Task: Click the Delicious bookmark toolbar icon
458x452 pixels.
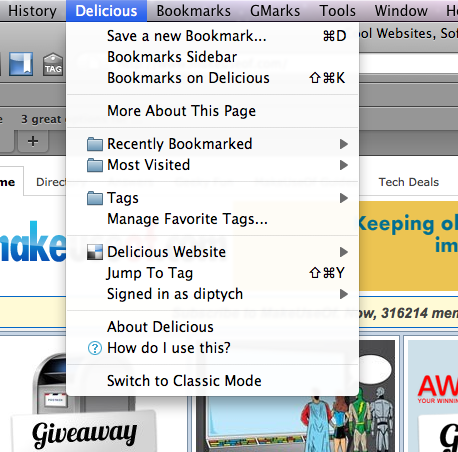Action: pos(21,63)
